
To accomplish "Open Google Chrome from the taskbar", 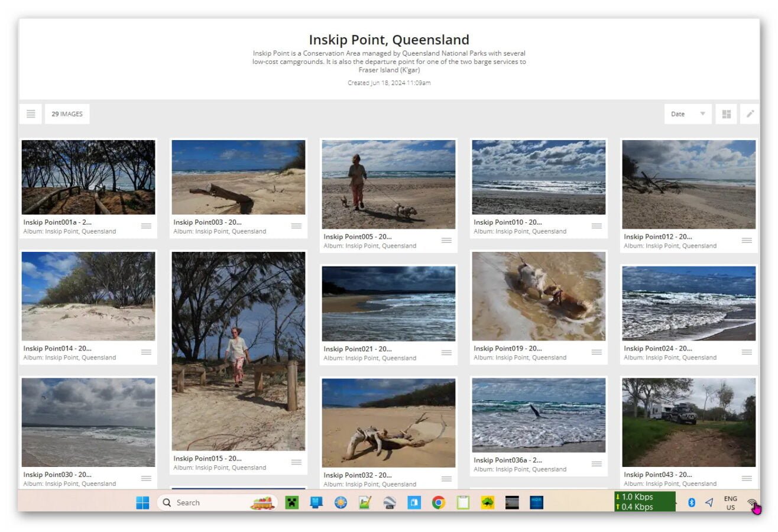I will tap(438, 502).
